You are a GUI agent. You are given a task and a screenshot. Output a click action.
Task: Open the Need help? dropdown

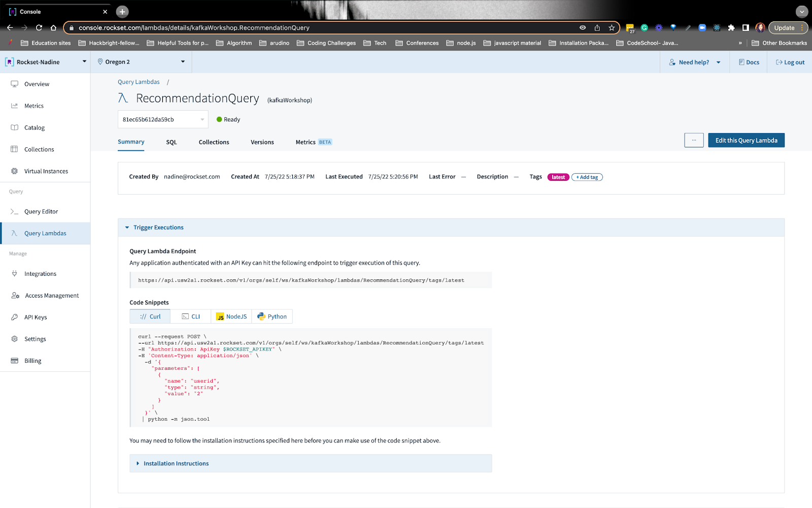(x=695, y=62)
